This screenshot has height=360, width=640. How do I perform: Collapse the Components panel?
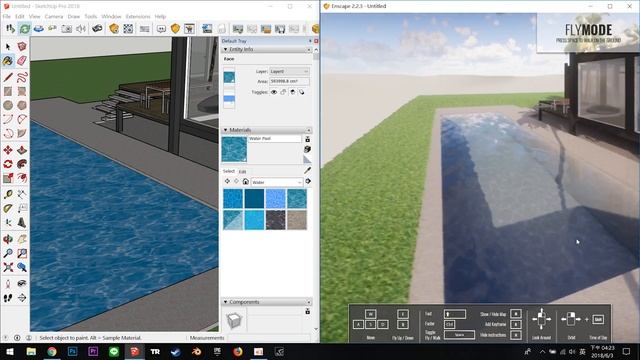tap(225, 302)
